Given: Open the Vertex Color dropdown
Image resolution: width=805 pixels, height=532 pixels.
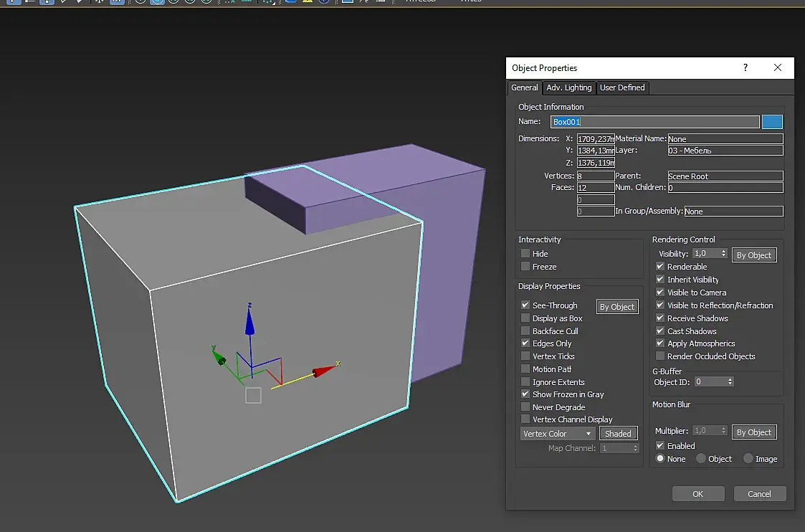Looking at the screenshot, I should pyautogui.click(x=558, y=434).
